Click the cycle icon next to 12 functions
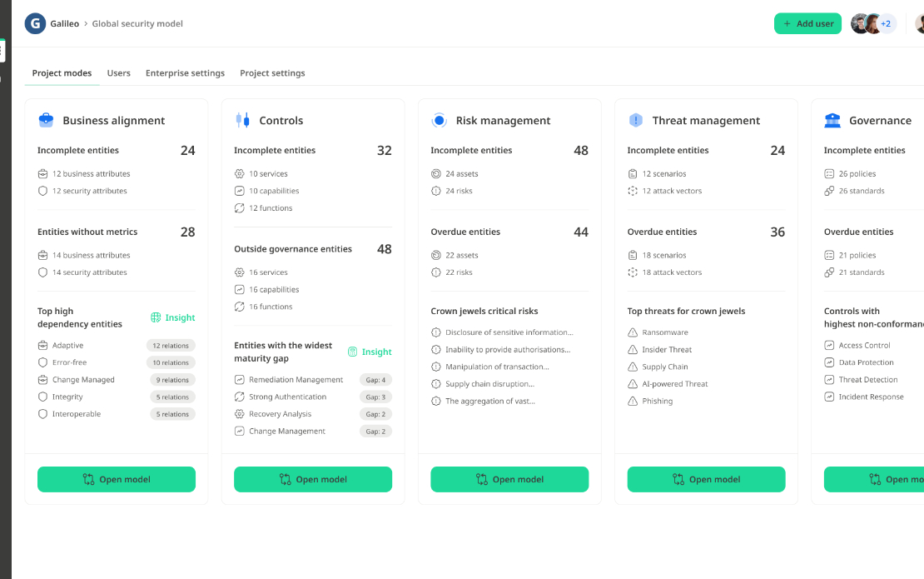924x579 pixels. coord(239,208)
